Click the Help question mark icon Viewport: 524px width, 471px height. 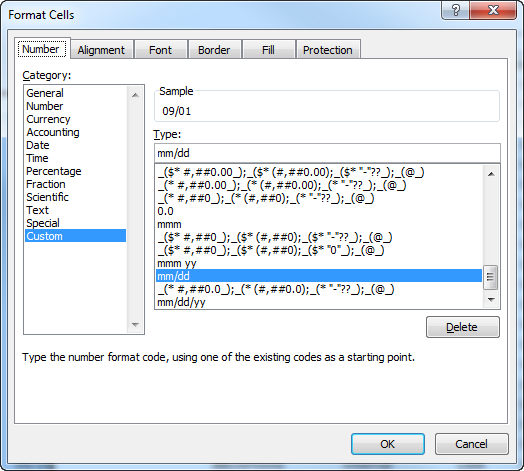pos(455,10)
